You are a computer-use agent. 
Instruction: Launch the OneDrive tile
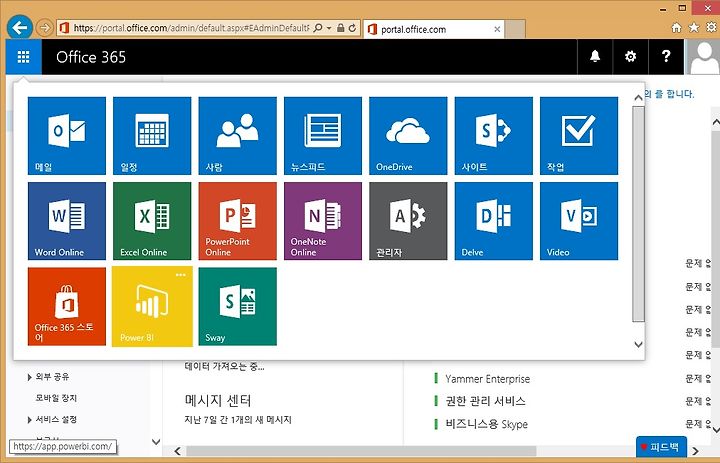tap(408, 136)
